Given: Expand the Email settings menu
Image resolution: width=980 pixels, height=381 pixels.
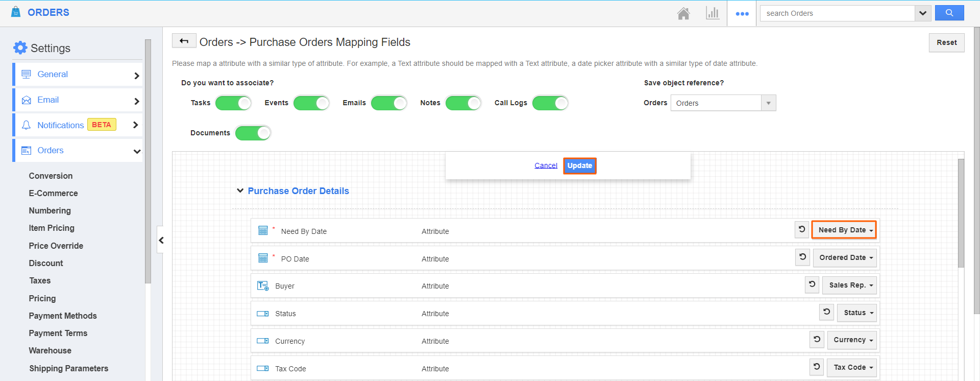Looking at the screenshot, I should pyautogui.click(x=136, y=101).
